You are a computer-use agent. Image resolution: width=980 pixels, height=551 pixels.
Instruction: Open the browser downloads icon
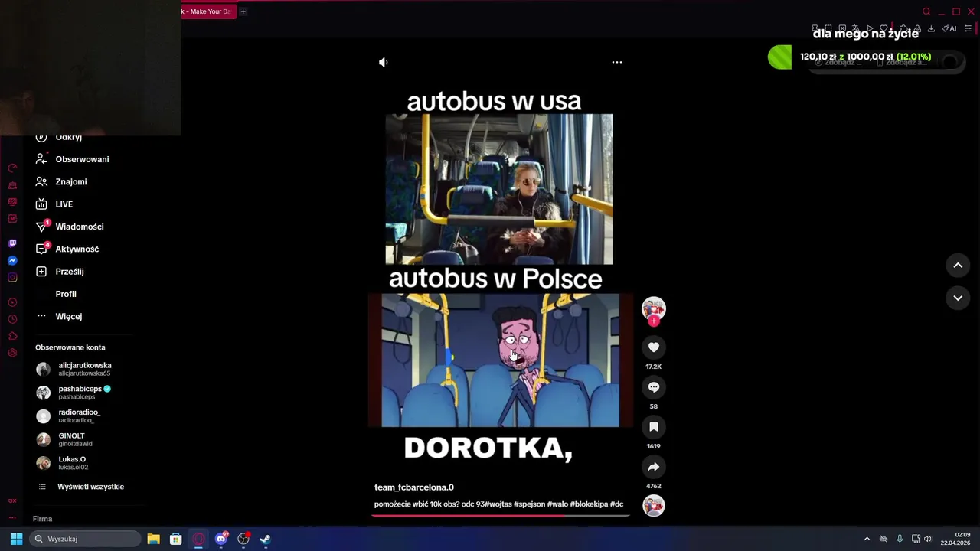pyautogui.click(x=931, y=29)
